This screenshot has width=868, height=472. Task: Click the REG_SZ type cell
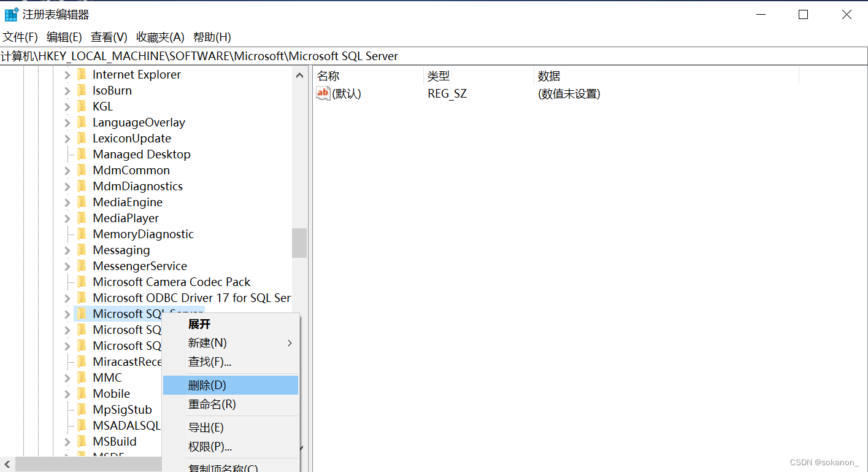(447, 94)
